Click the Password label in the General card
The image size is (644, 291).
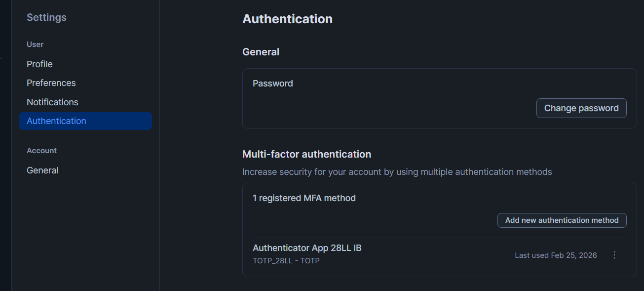[273, 83]
